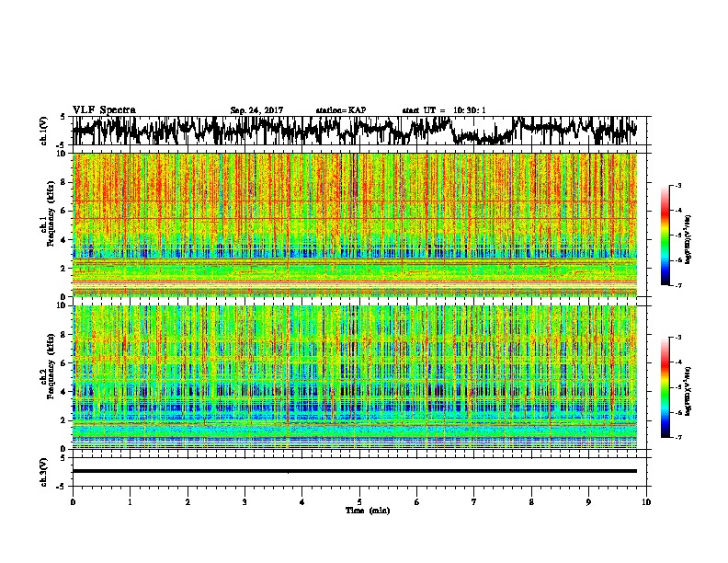This screenshot has height=563, width=728.
Task: Click the 8 kHz tick on ch.2 frequency axis
Action: pyautogui.click(x=64, y=335)
